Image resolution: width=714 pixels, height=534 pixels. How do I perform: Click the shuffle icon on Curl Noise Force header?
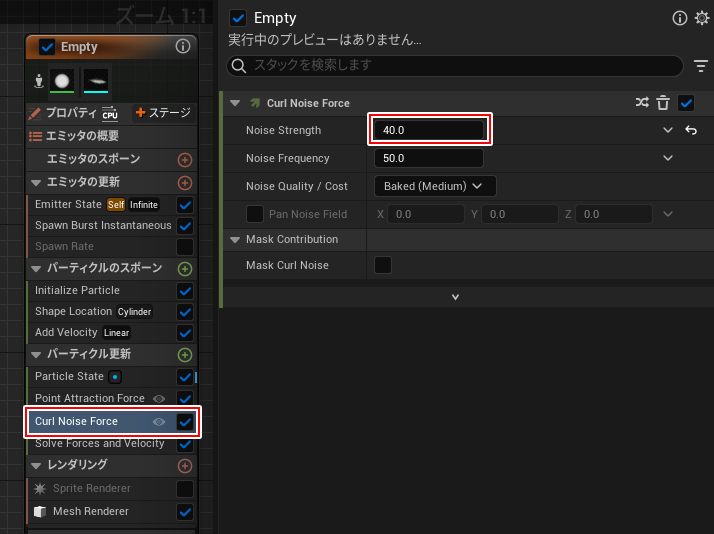(642, 102)
